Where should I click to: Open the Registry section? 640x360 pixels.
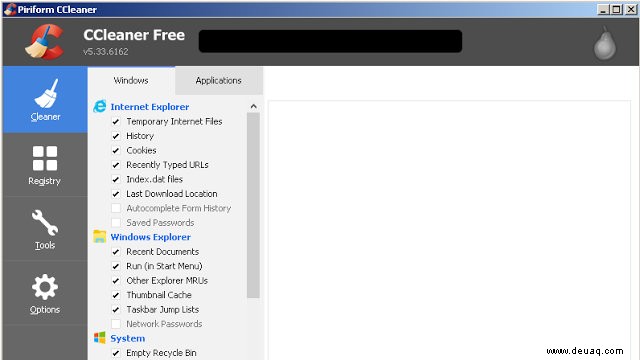pos(45,165)
